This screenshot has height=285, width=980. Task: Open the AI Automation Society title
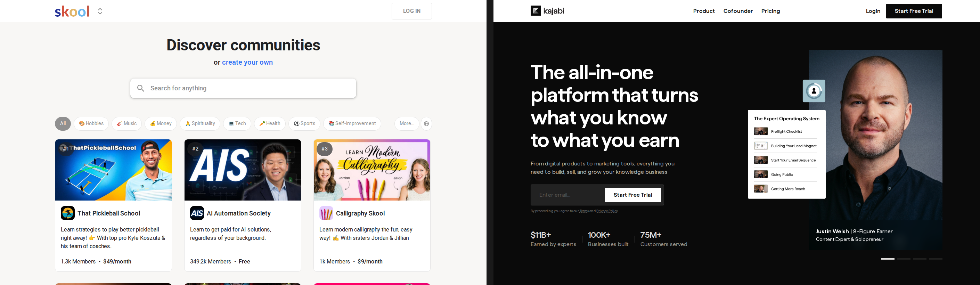pos(238,213)
